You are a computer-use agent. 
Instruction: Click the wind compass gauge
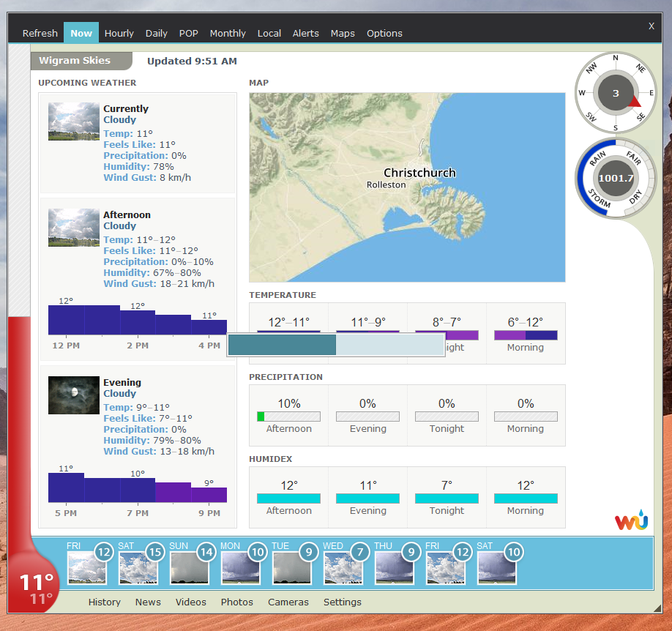tap(615, 93)
